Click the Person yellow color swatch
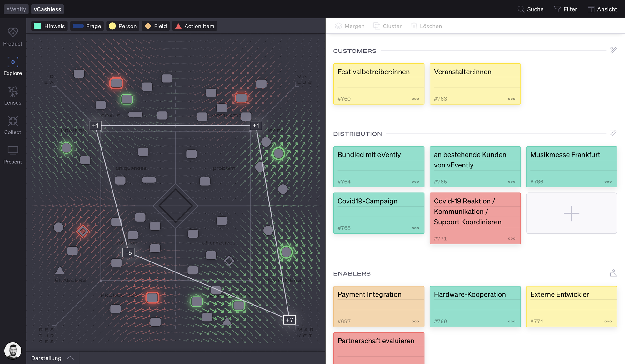 112,26
